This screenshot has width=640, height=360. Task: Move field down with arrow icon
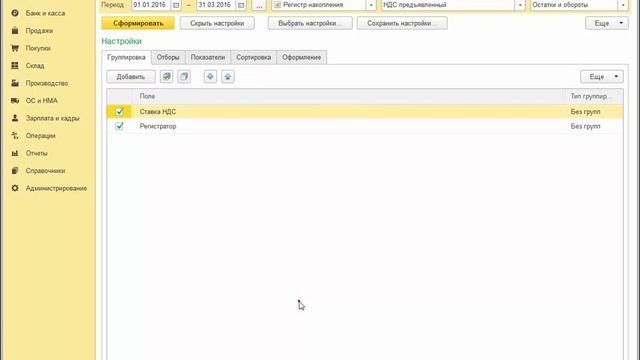[x=210, y=77]
